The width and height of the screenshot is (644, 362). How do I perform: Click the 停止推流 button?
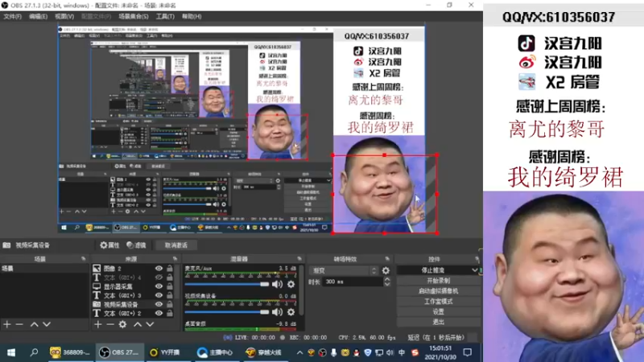(x=433, y=270)
